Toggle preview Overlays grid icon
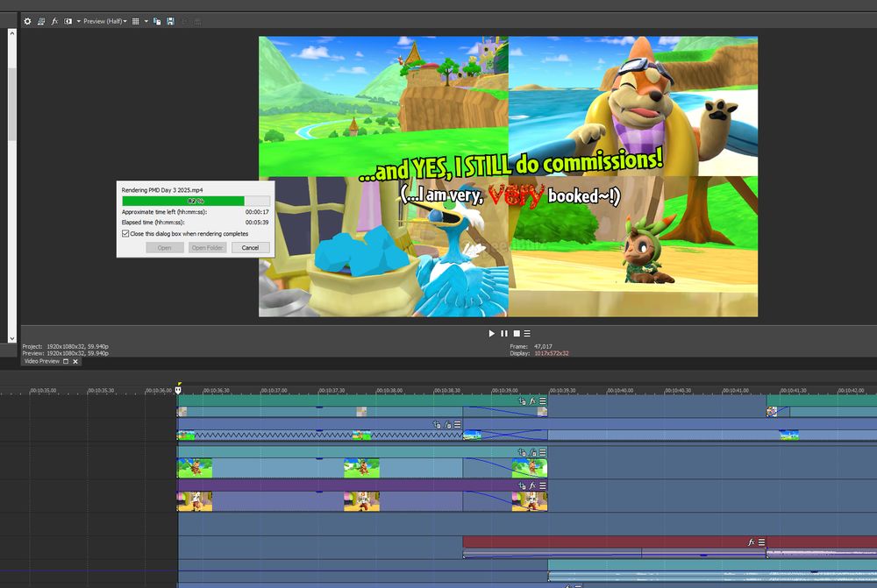This screenshot has height=588, width=877. point(135,21)
